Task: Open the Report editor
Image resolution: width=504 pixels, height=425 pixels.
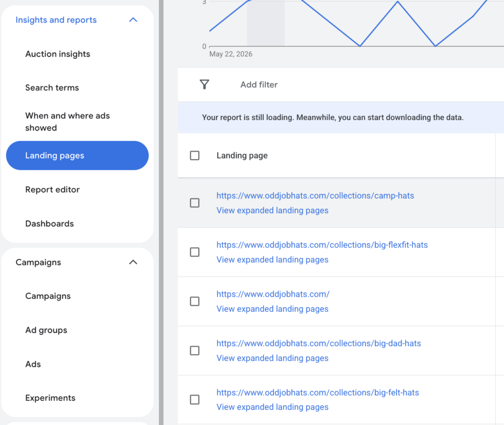Action: pos(52,190)
